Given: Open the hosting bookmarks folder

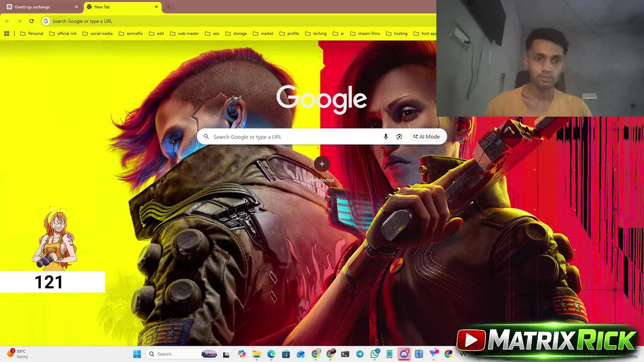Looking at the screenshot, I should coord(396,34).
